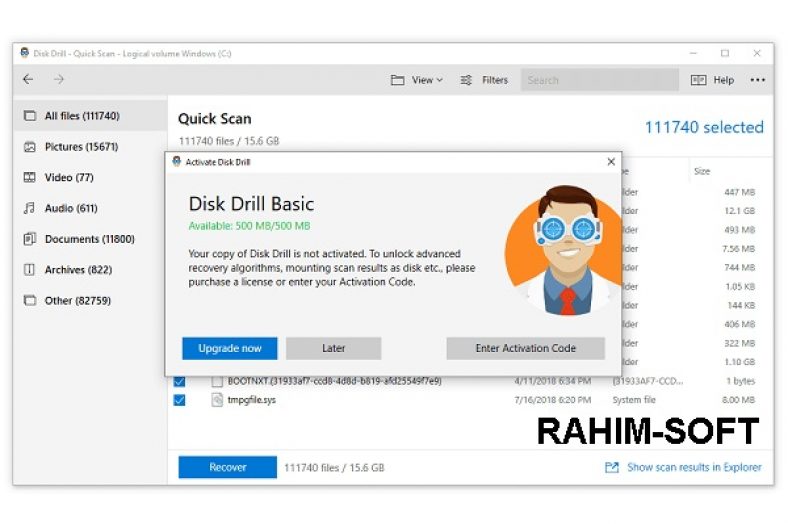Click into the Search field
Screen dimensions: 788x524
[599, 80]
